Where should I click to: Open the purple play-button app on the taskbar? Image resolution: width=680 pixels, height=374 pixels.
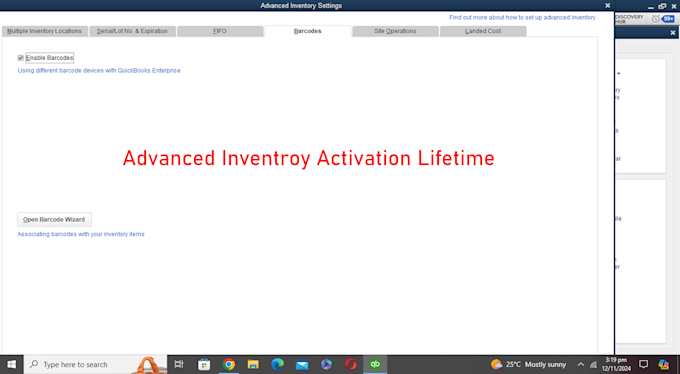click(x=327, y=364)
